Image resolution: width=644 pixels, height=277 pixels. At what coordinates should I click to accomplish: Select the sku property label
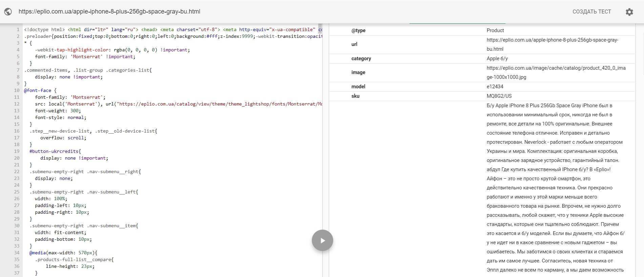tap(355, 96)
